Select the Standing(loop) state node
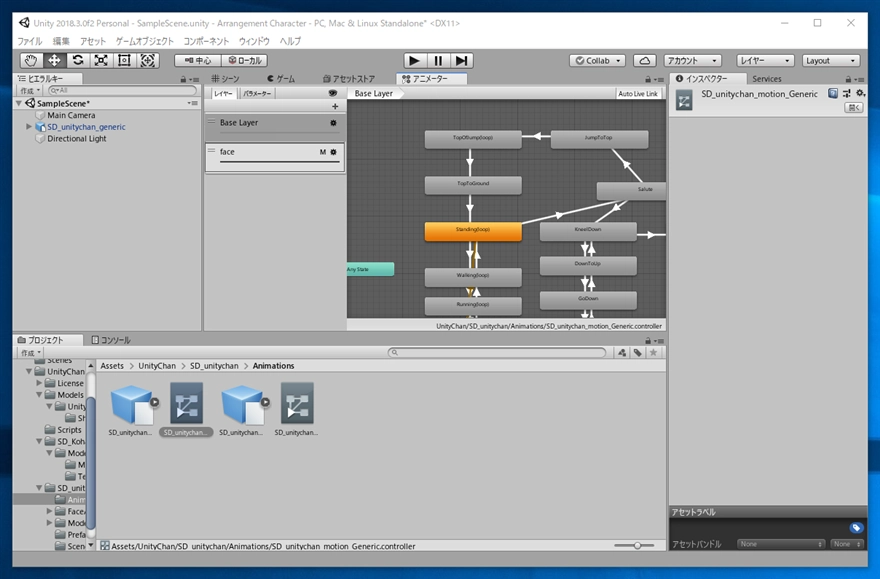880x579 pixels. click(473, 231)
